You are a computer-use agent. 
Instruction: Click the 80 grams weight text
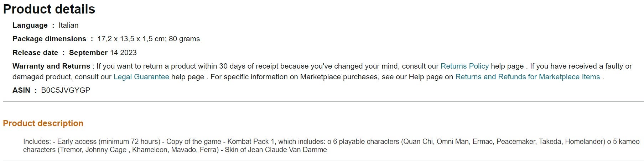pyautogui.click(x=185, y=39)
